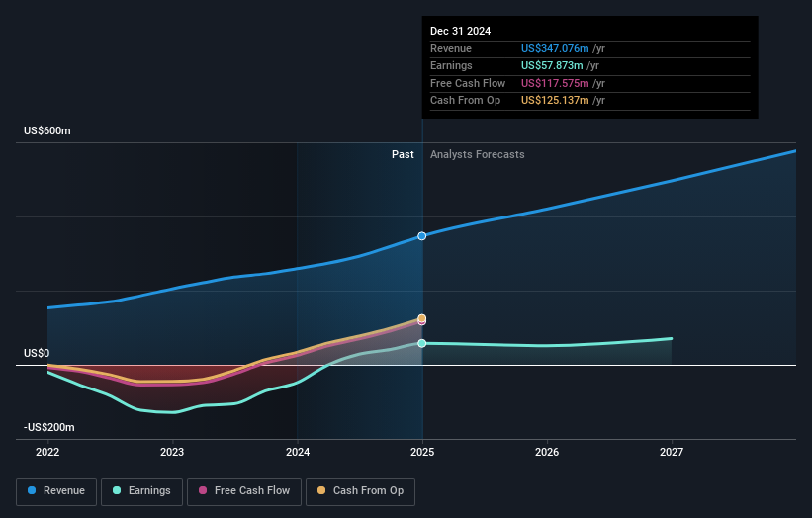Click the 2024 x-axis label
This screenshot has width=812, height=518.
click(298, 453)
